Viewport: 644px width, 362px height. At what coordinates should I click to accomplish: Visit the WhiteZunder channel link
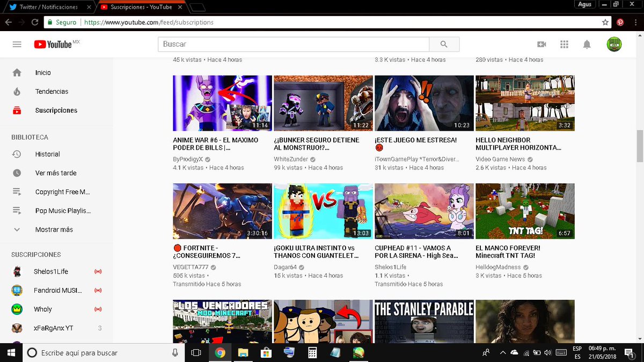click(x=291, y=159)
